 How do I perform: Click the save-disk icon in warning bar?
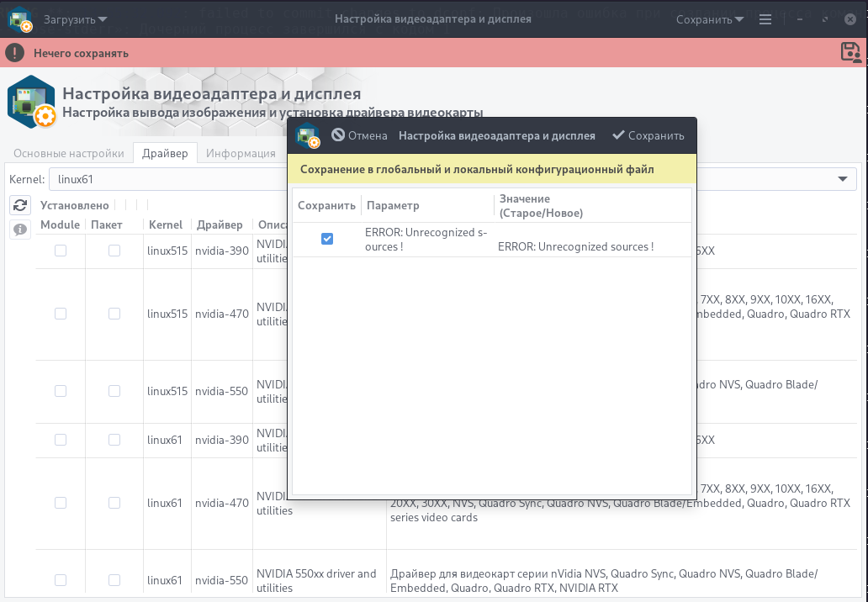[x=850, y=53]
